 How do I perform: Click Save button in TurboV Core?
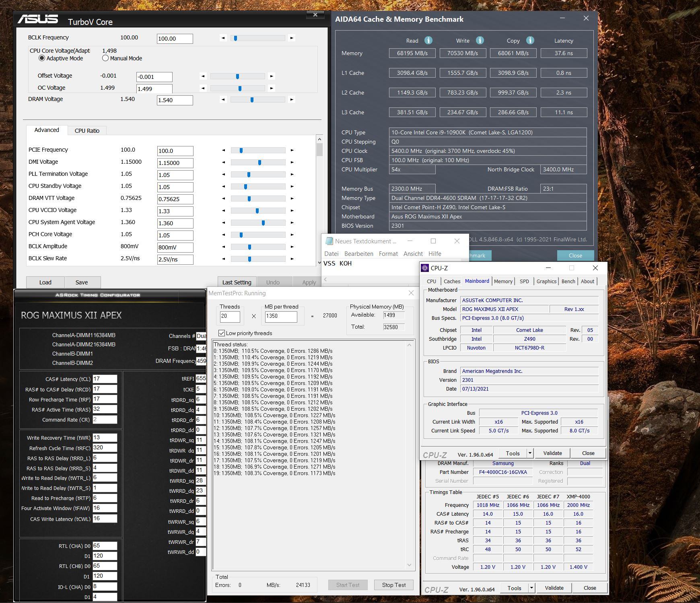coord(82,282)
